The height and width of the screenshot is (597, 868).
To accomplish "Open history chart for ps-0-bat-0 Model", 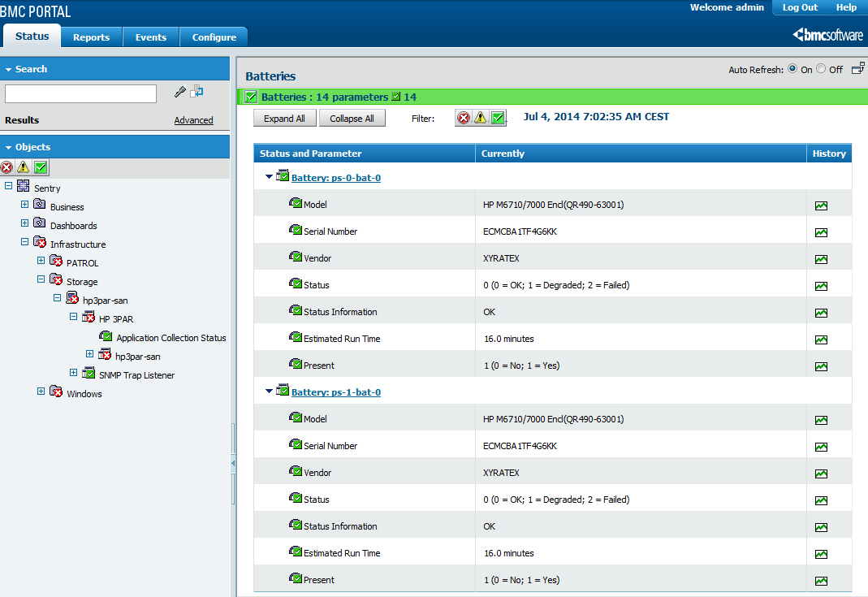I will [x=821, y=206].
